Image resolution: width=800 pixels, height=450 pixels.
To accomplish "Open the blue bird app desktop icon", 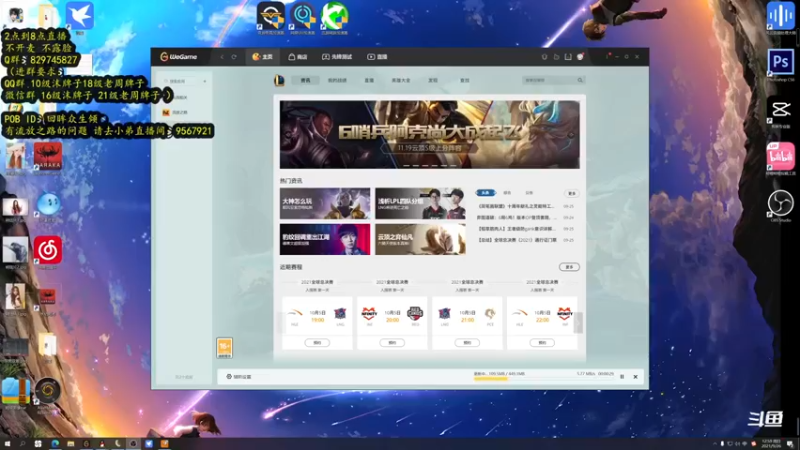I will pyautogui.click(x=80, y=18).
